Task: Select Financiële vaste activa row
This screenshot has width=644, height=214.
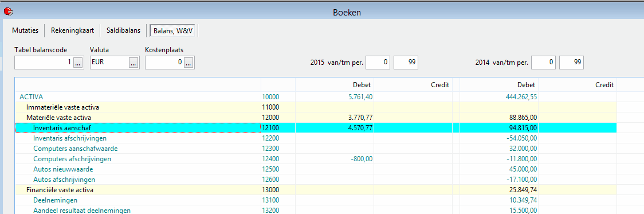Action: pyautogui.click(x=316, y=190)
